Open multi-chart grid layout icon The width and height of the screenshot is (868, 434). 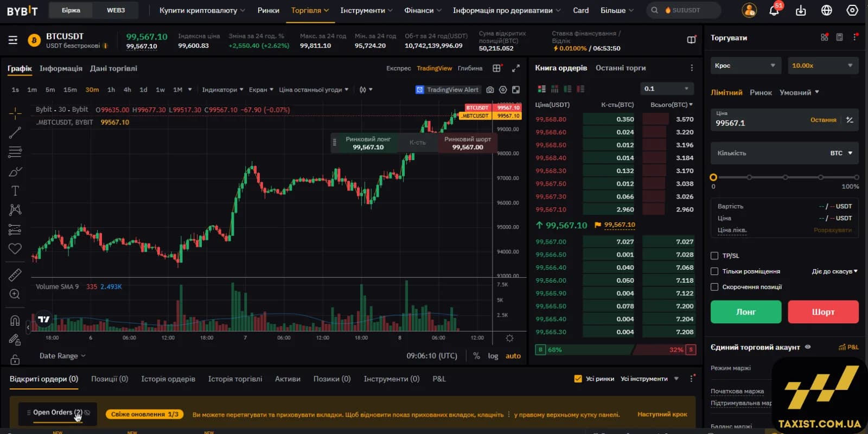[x=496, y=68]
